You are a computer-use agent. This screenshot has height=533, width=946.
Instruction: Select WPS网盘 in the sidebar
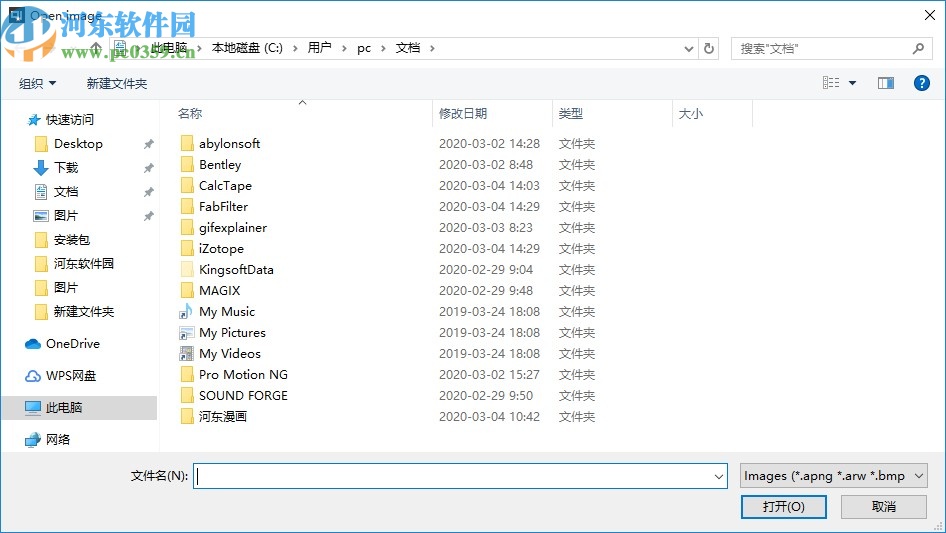(71, 375)
